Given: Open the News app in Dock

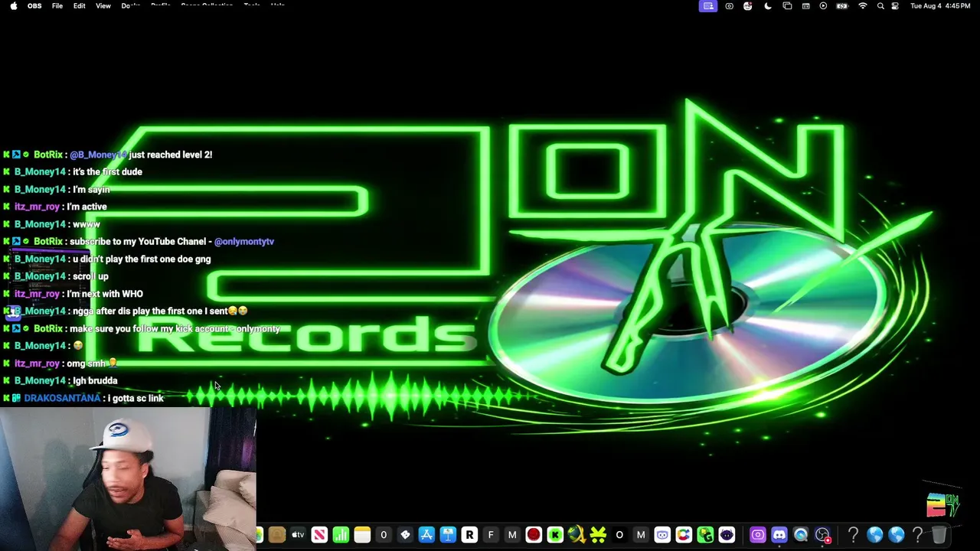Looking at the screenshot, I should [x=320, y=534].
